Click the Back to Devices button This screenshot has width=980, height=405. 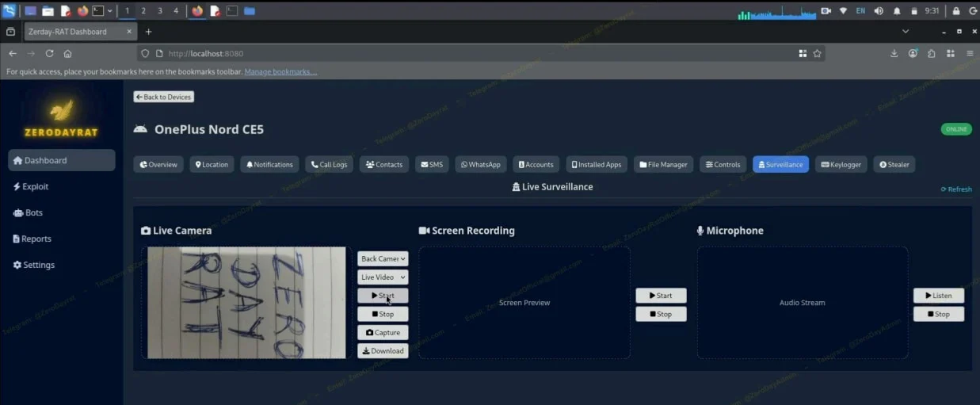pos(164,97)
